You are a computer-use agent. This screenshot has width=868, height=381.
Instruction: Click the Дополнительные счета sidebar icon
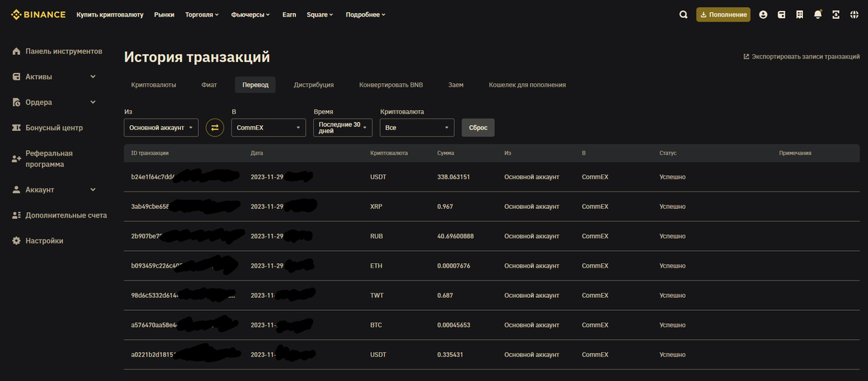tap(17, 215)
